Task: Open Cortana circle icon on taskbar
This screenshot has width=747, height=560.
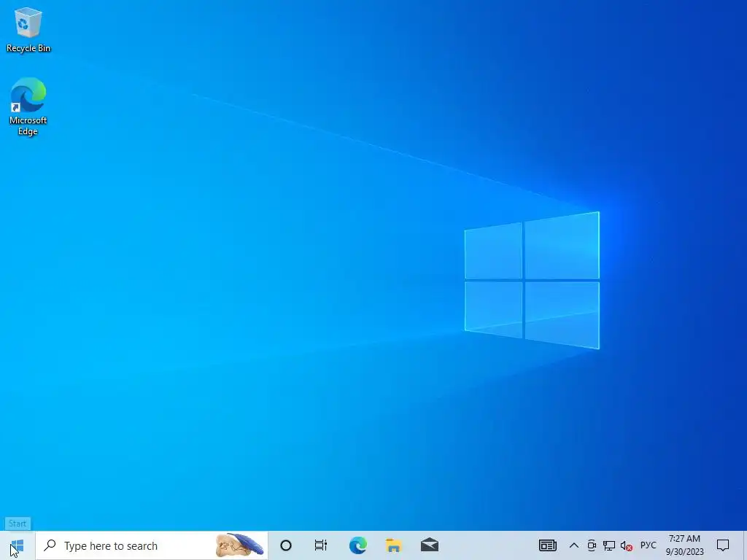Action: [x=286, y=545]
